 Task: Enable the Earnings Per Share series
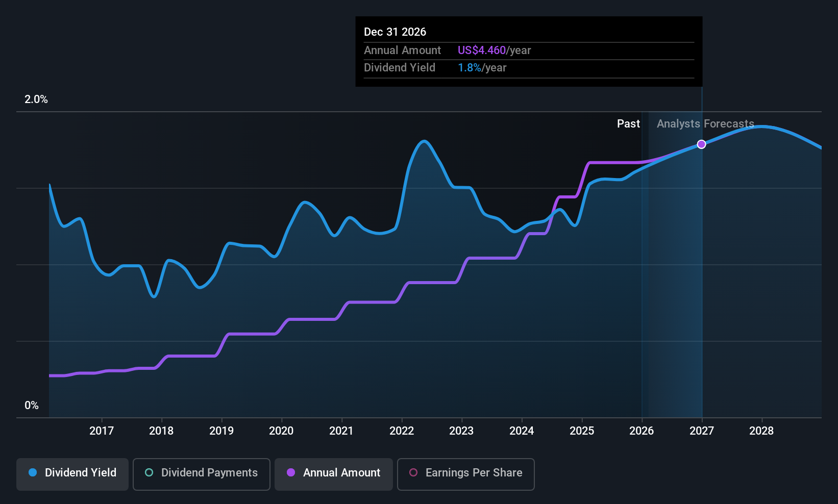466,474
